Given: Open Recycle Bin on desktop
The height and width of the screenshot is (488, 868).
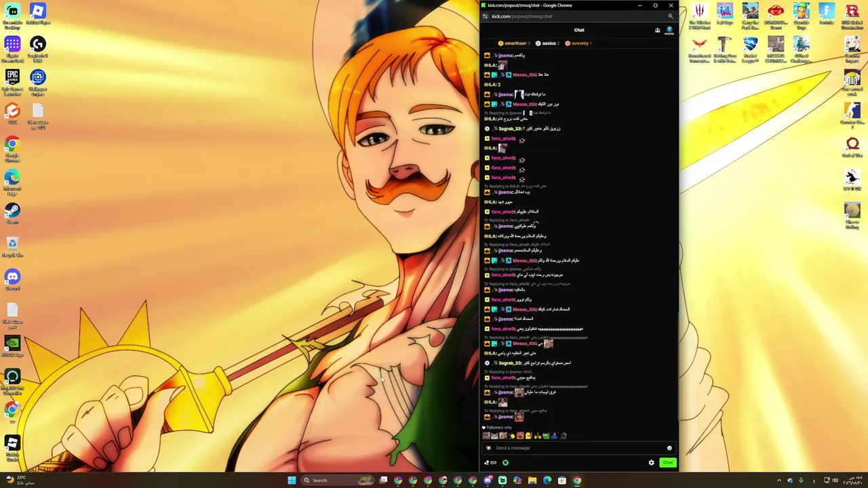Looking at the screenshot, I should click(x=12, y=247).
